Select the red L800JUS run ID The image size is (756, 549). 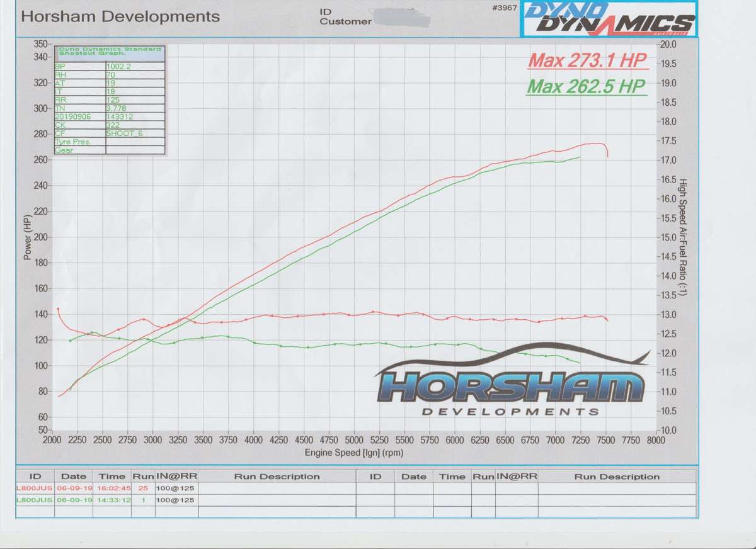point(35,487)
